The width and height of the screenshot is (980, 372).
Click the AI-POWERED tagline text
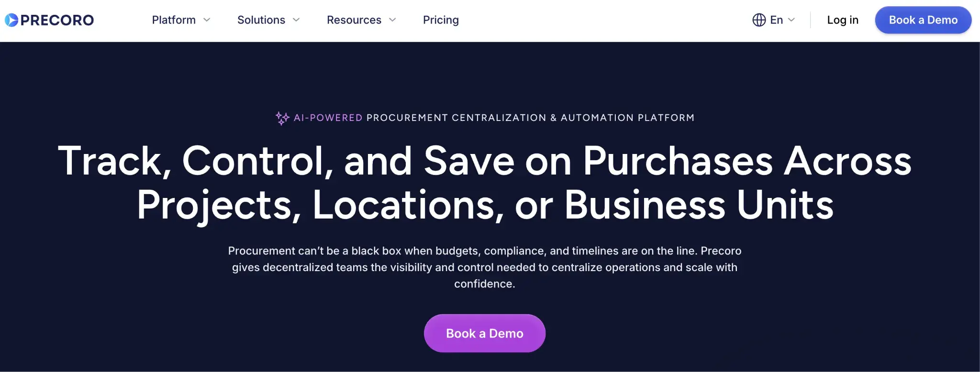pos(328,118)
